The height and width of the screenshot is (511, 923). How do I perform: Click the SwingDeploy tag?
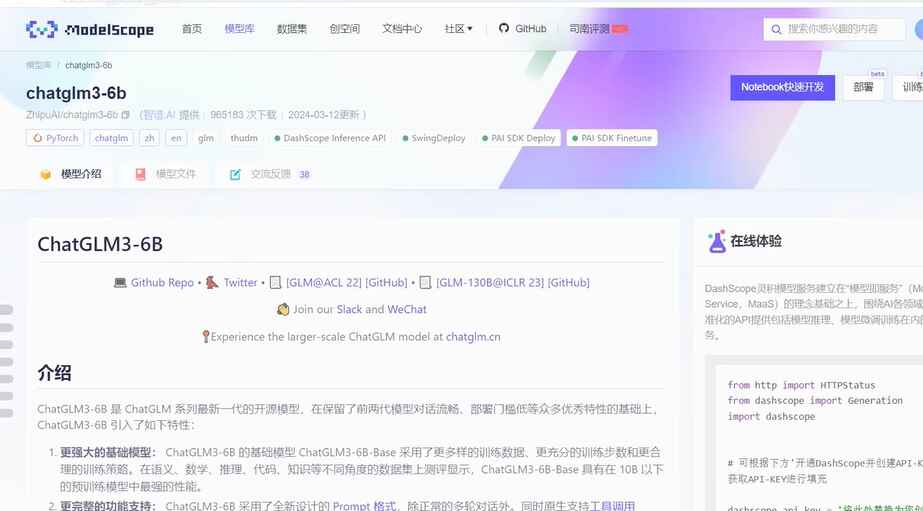click(434, 138)
